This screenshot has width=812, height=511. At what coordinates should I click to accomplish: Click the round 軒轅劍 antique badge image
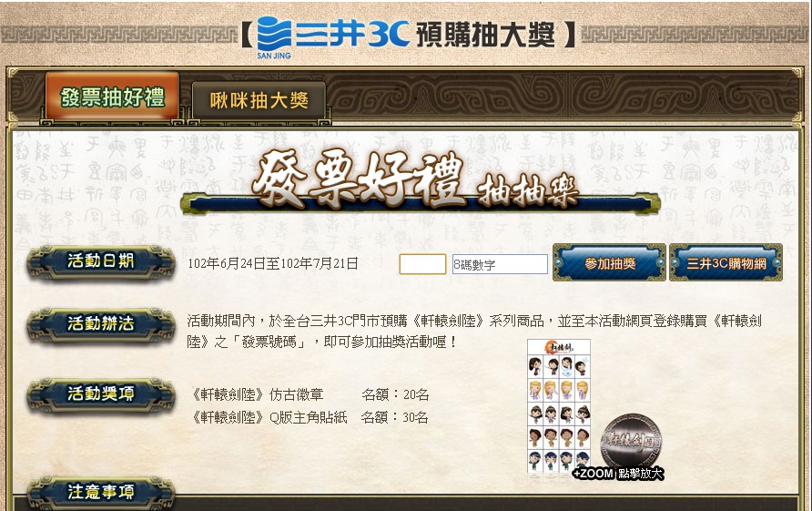(631, 441)
